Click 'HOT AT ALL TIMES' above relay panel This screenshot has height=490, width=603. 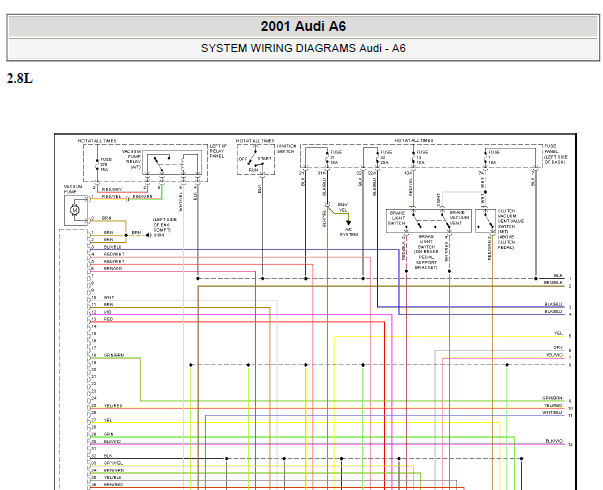pos(97,141)
